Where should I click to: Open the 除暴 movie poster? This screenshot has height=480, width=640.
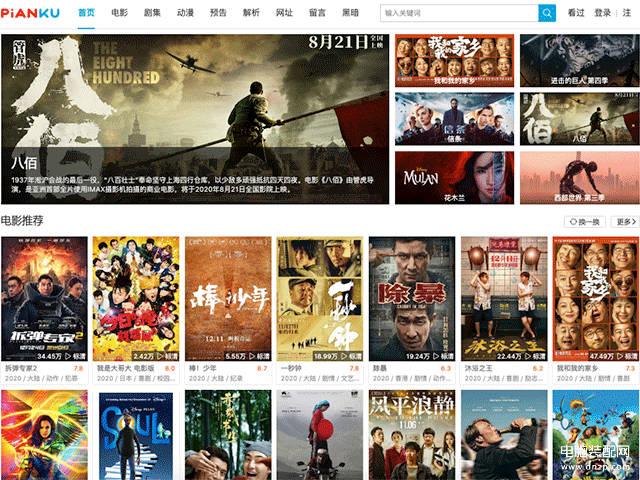(x=412, y=299)
